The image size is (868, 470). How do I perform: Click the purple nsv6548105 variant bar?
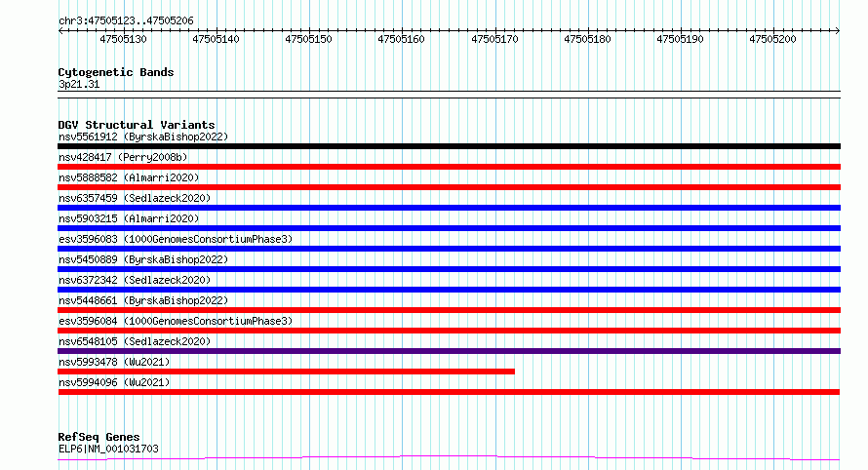tap(449, 351)
